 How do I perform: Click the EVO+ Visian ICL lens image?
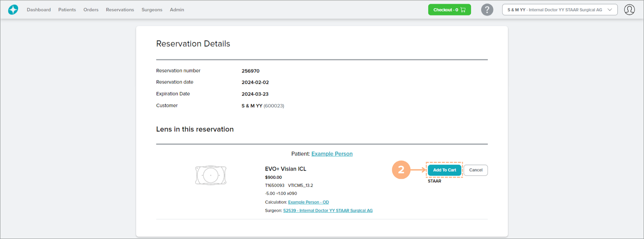pos(211,175)
